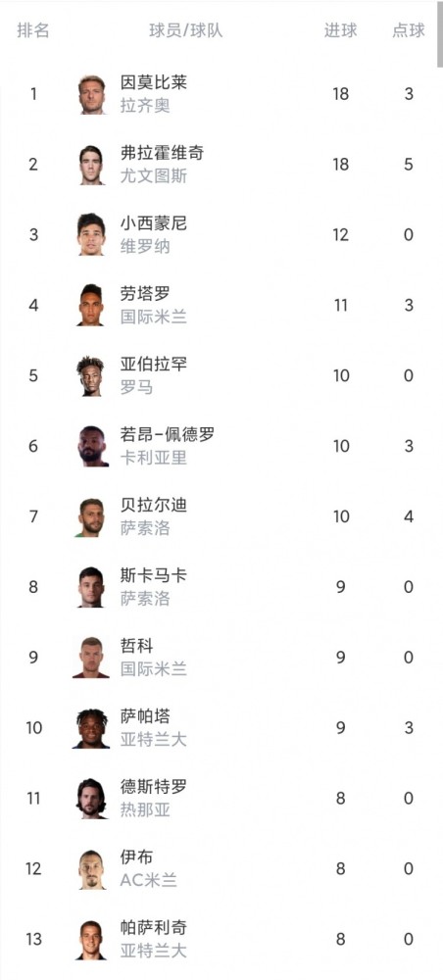Viewport: 443px width, 980px height.
Task: Open 哲科 player name link
Action: (137, 646)
